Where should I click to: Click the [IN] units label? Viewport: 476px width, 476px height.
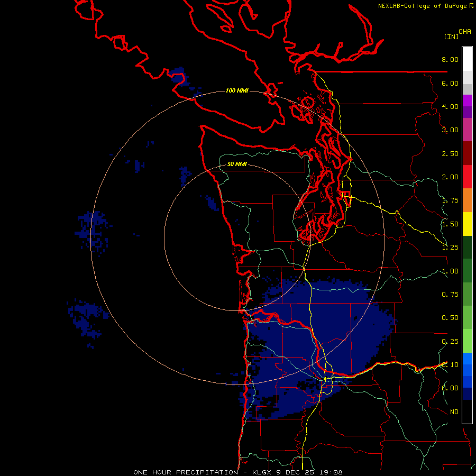click(451, 36)
